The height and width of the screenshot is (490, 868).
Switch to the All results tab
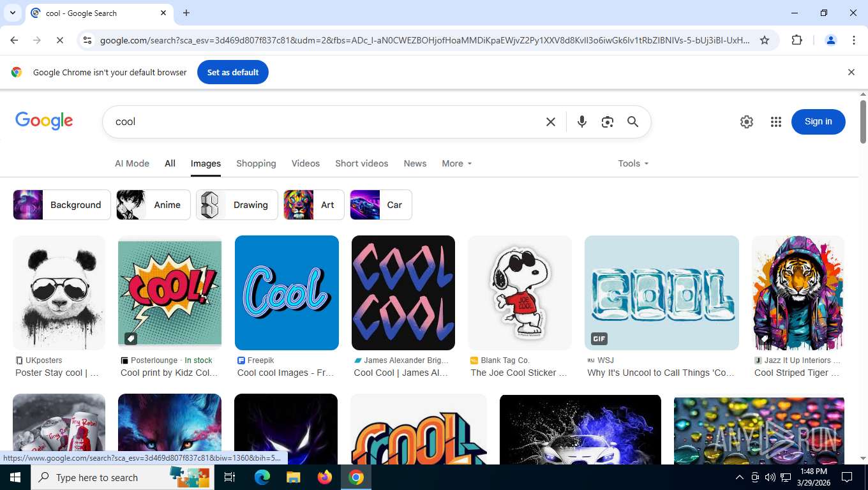pyautogui.click(x=170, y=163)
